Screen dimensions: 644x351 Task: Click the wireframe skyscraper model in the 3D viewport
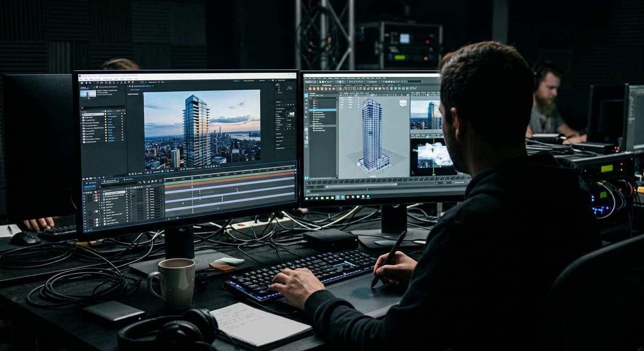(372, 136)
